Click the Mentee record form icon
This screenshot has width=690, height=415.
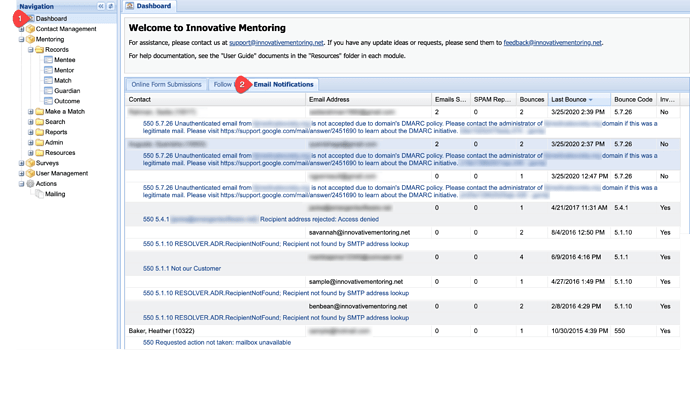[x=48, y=60]
